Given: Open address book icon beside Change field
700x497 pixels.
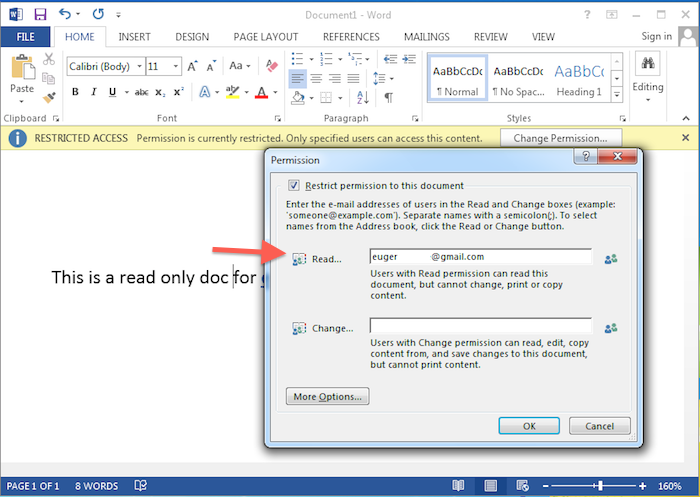Looking at the screenshot, I should pyautogui.click(x=611, y=328).
